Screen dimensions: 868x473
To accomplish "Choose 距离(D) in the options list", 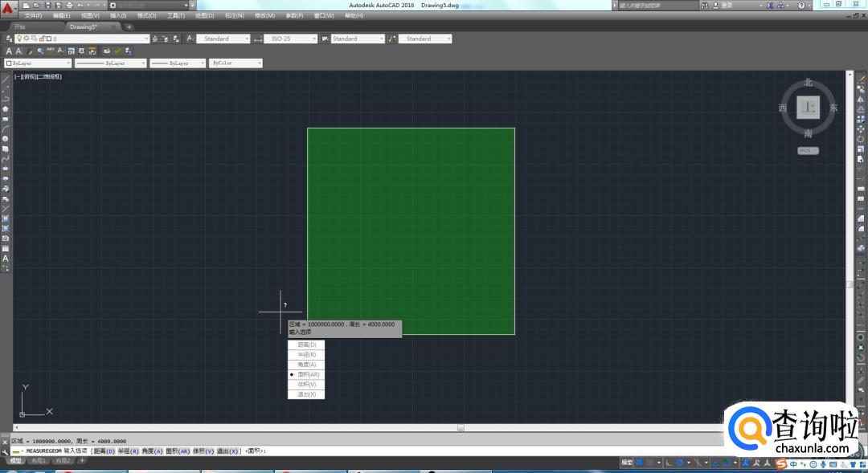I will click(x=307, y=345).
